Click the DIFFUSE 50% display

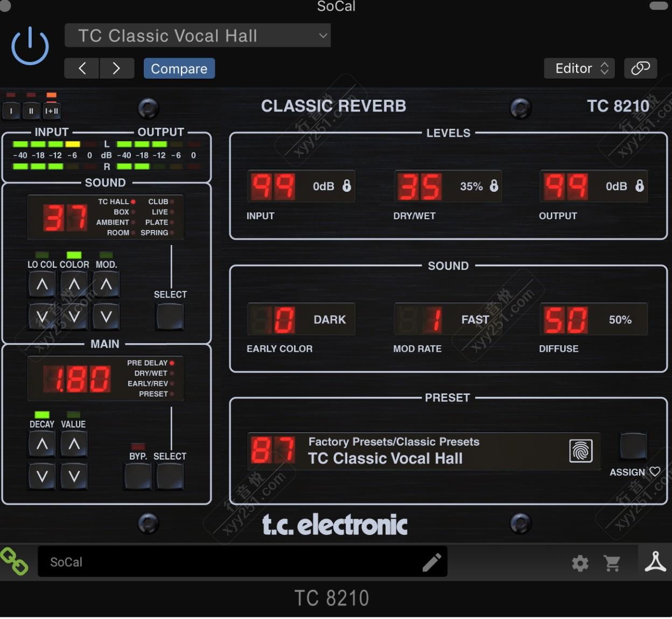click(593, 319)
